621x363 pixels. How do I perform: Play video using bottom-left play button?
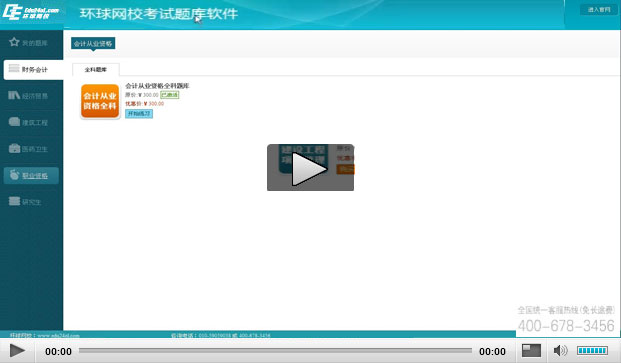[x=17, y=351]
